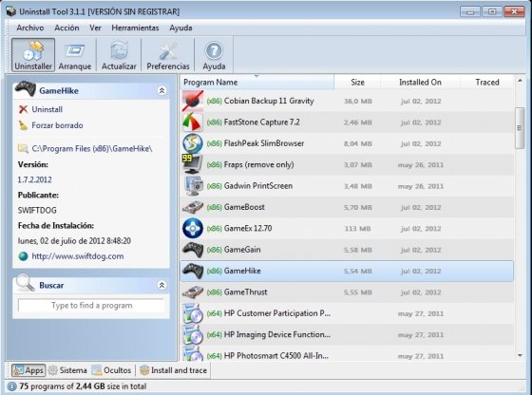Open the Herramientas menu

pyautogui.click(x=135, y=28)
